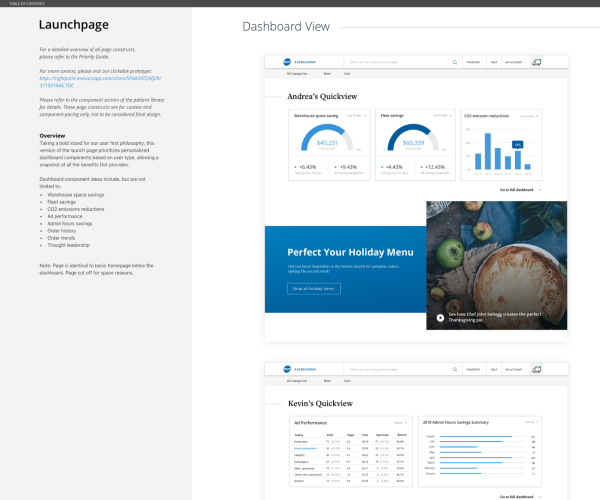This screenshot has width=600, height=500.
Task: Expand CO2 emission reductions period dropdown
Action: click(527, 116)
